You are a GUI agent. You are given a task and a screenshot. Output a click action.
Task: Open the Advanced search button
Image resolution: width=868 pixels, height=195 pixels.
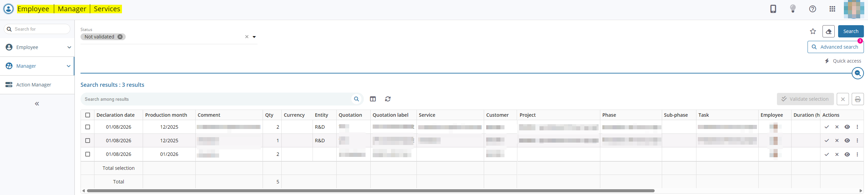[x=835, y=47]
